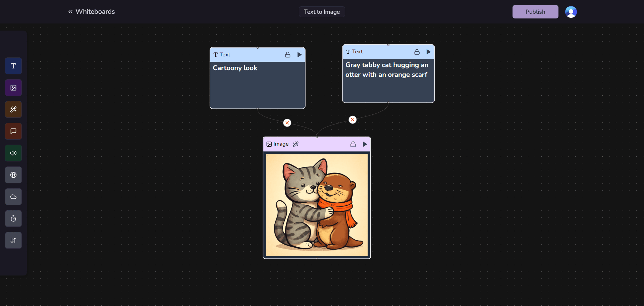The height and width of the screenshot is (306, 644).
Task: Run the Cartoony look text node
Action: click(x=299, y=55)
